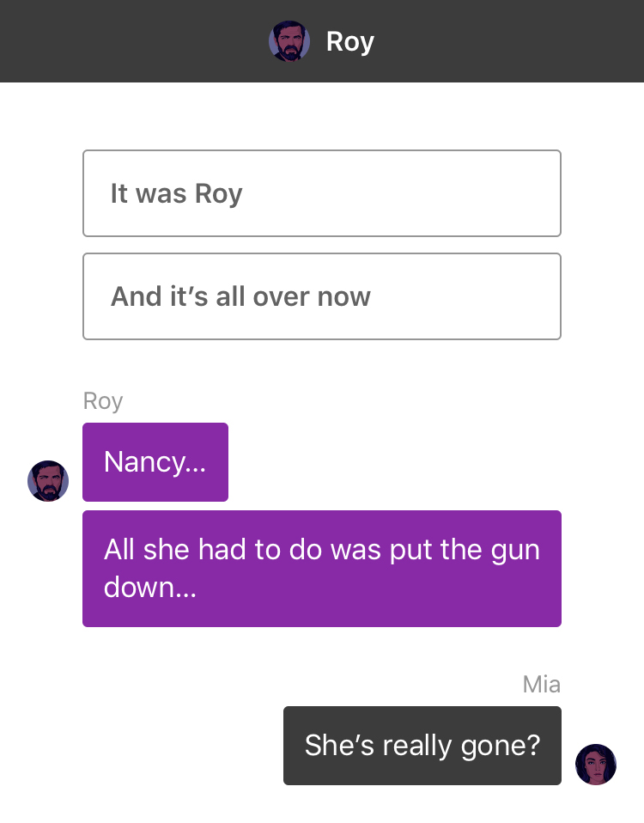The image size is (644, 823).
Task: Tap Roy's avatar beside the Nancy message
Action: pyautogui.click(x=48, y=481)
